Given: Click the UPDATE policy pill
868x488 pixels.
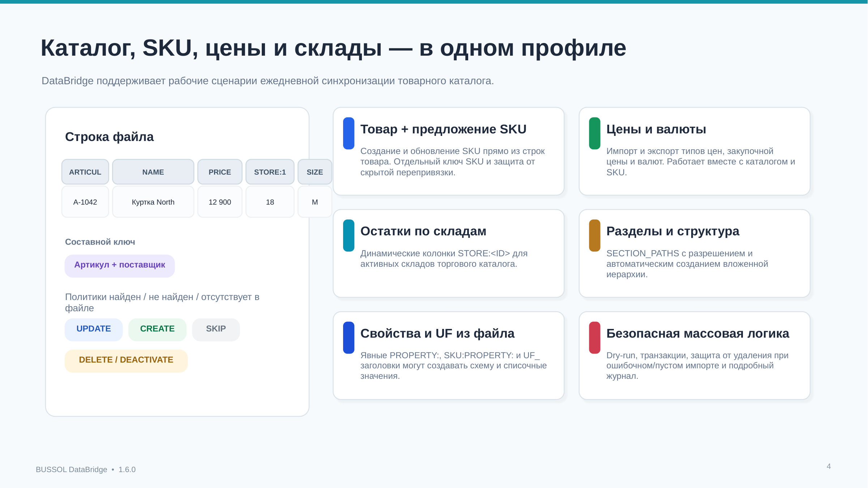Looking at the screenshot, I should 94,329.
